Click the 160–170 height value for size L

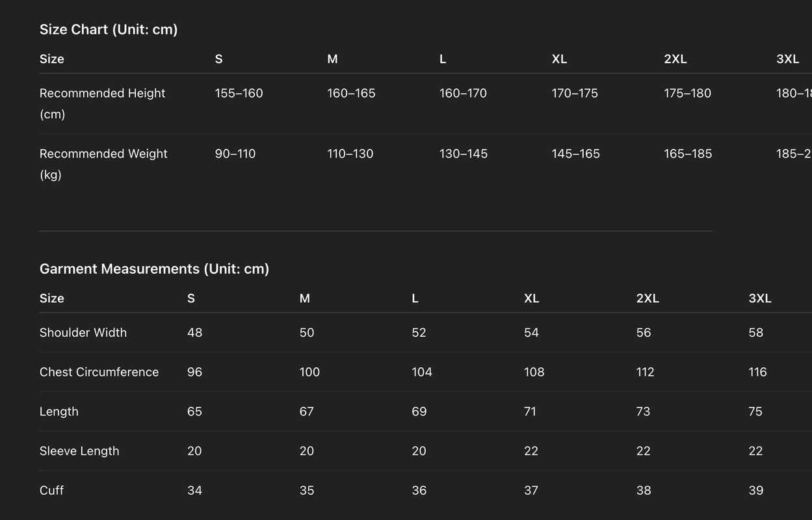point(463,93)
